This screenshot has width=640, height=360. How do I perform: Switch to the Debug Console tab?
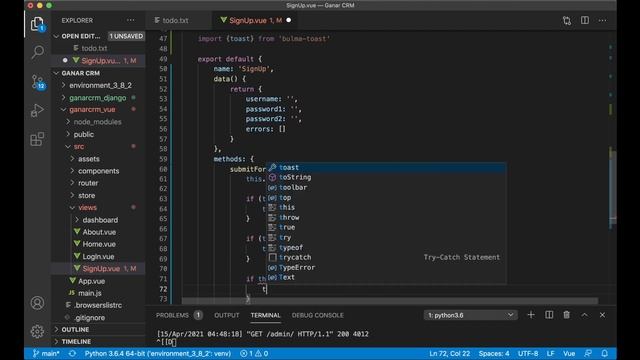coord(318,315)
